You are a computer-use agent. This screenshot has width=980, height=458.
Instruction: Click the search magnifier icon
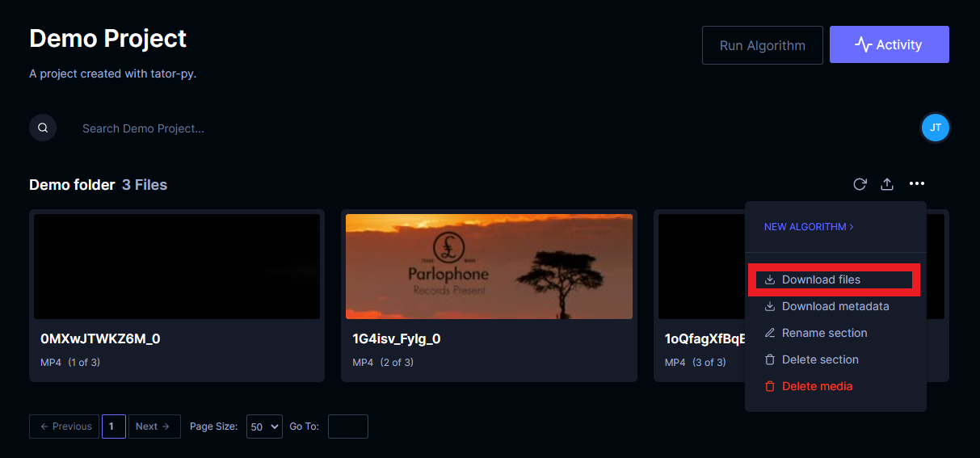tap(43, 128)
